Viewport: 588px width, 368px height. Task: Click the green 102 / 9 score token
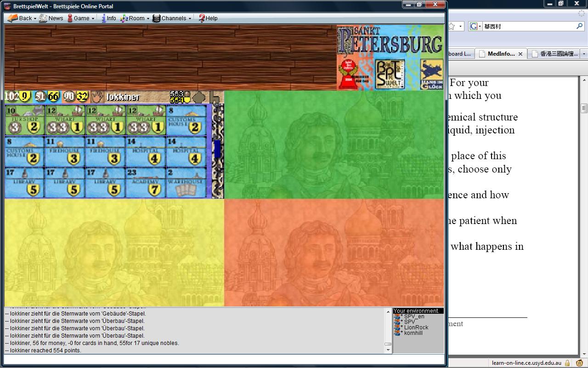(x=17, y=96)
